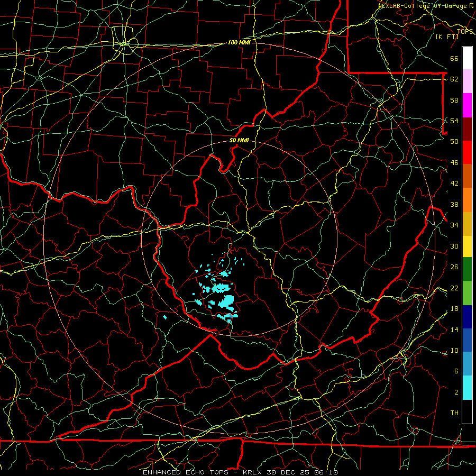Click the "06:10" timestamp in footer
Image resolution: width=476 pixels, height=476 pixels.
point(327,472)
